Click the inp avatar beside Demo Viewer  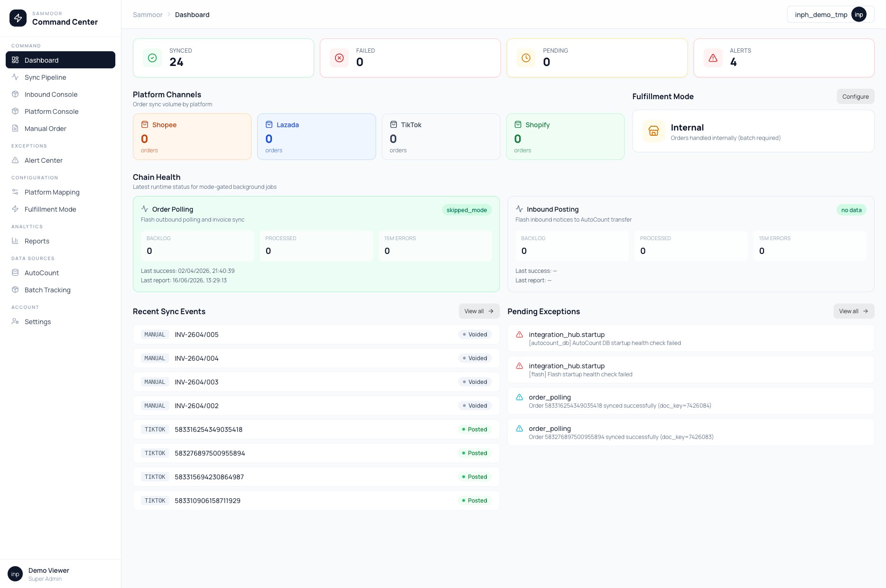[15, 574]
